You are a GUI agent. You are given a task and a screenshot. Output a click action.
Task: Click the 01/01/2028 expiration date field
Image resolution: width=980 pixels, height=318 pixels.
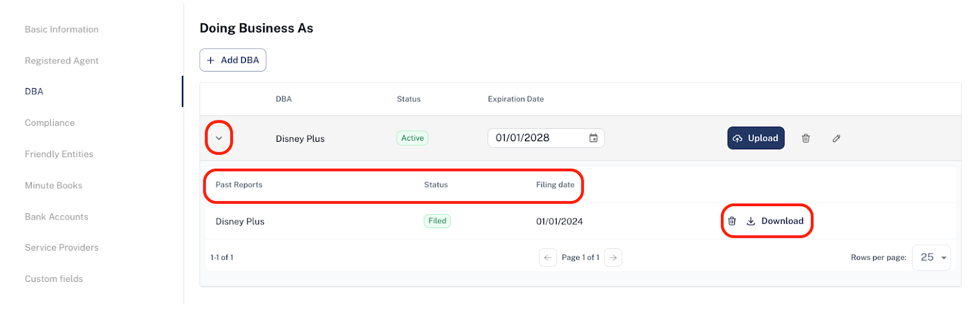(x=546, y=138)
